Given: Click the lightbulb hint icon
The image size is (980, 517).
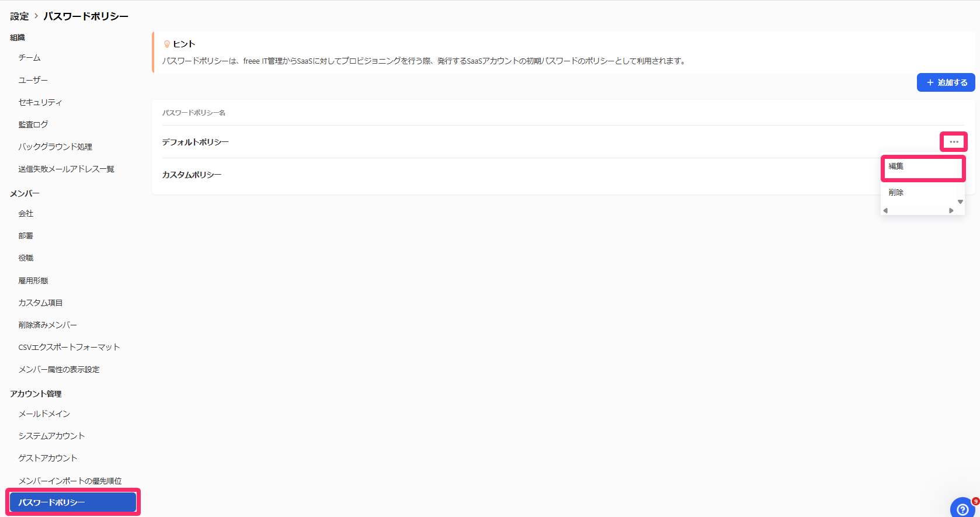Looking at the screenshot, I should click(167, 44).
